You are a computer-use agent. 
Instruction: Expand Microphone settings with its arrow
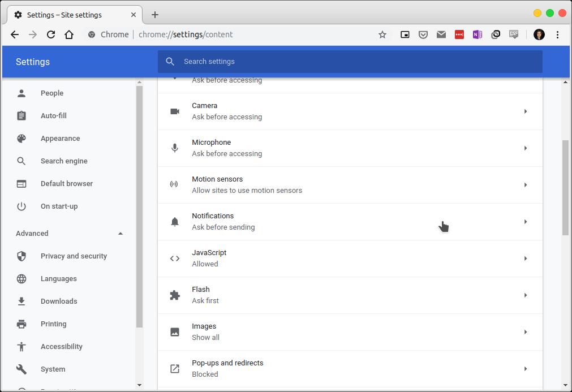(x=525, y=148)
